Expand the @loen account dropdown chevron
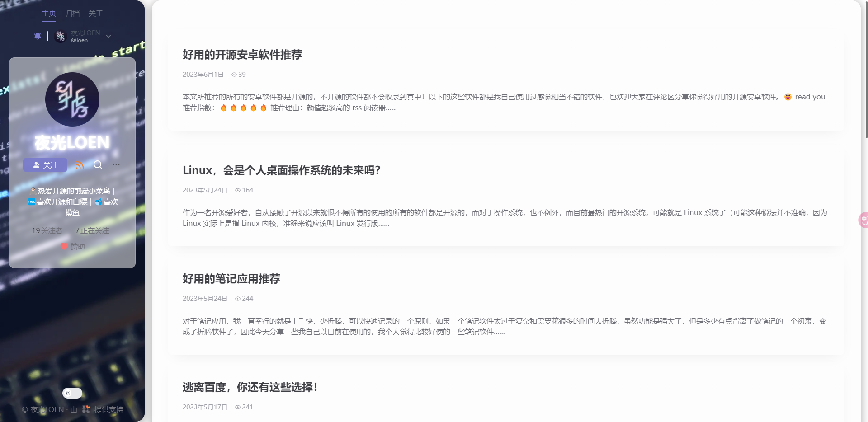The width and height of the screenshot is (868, 422). click(108, 36)
